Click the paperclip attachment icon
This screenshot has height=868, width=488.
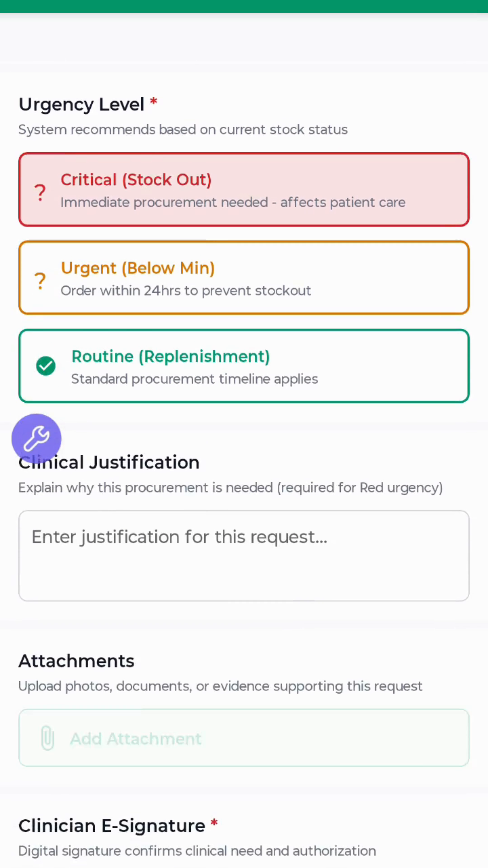tap(47, 738)
